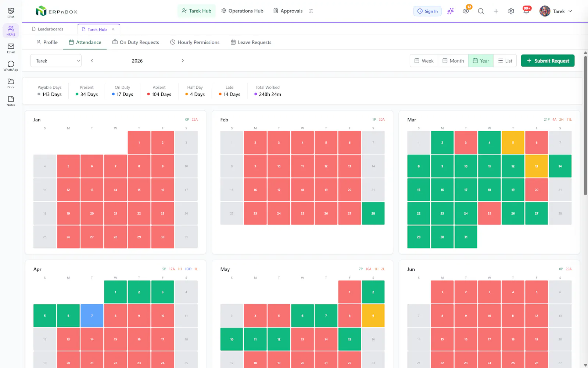Open WhatsApp from the sidebar
This screenshot has height=368, width=588.
tap(11, 66)
